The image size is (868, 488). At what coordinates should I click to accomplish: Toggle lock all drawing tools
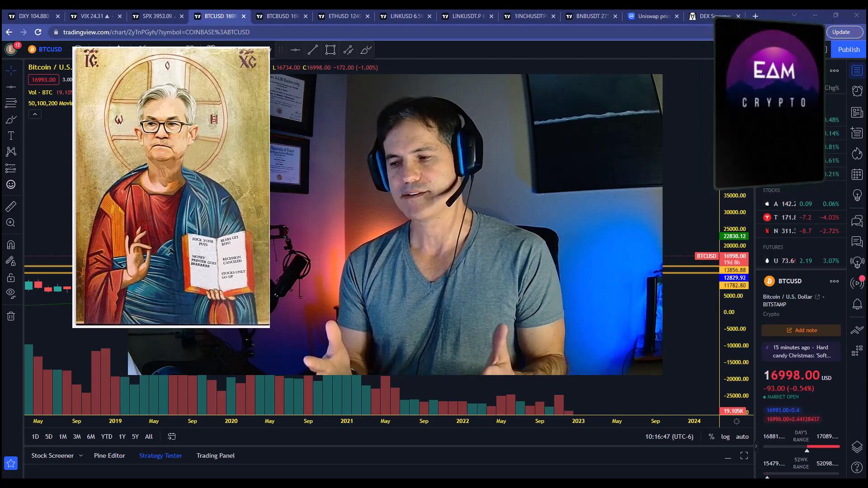[11, 277]
